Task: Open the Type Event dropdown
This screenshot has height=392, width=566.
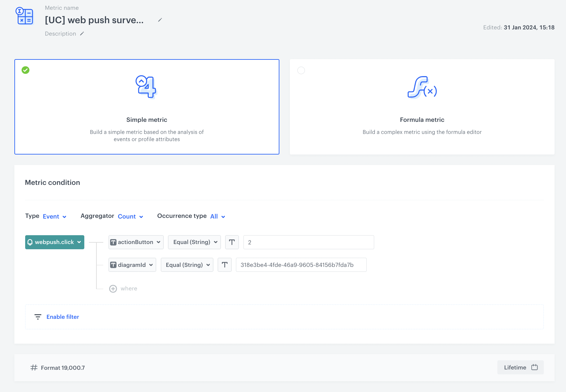Action: point(55,217)
